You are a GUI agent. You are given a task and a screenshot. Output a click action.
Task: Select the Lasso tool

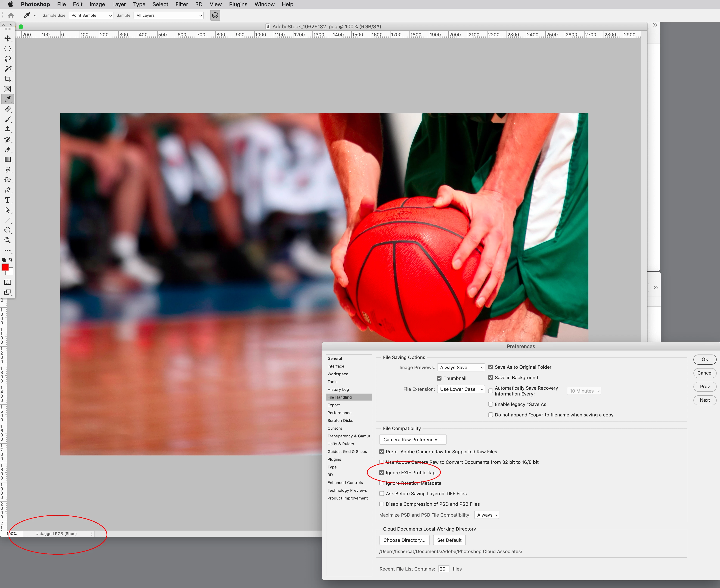[7, 59]
